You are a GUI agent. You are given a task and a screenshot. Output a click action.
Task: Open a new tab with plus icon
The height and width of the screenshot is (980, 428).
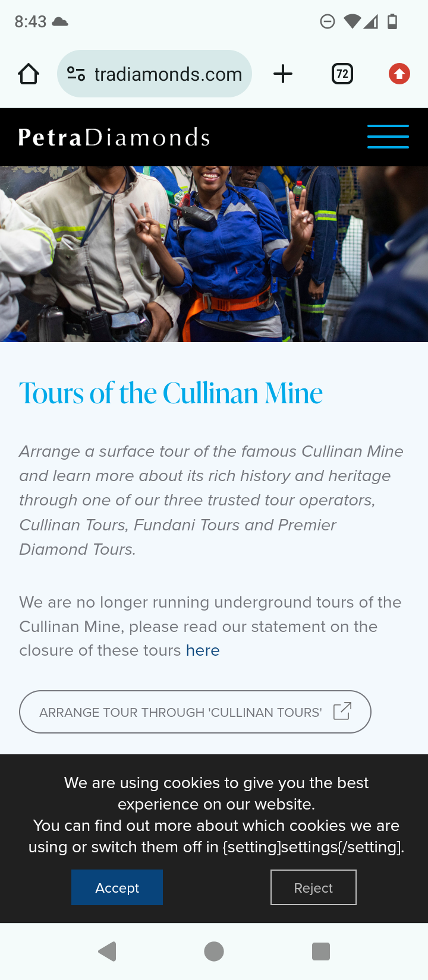click(283, 74)
